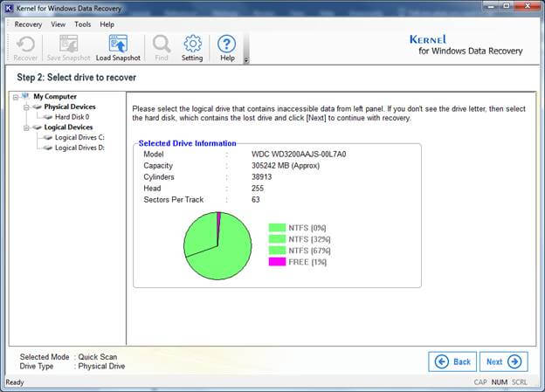Collapse the My Computer tree node
This screenshot has width=545, height=392.
(16, 97)
